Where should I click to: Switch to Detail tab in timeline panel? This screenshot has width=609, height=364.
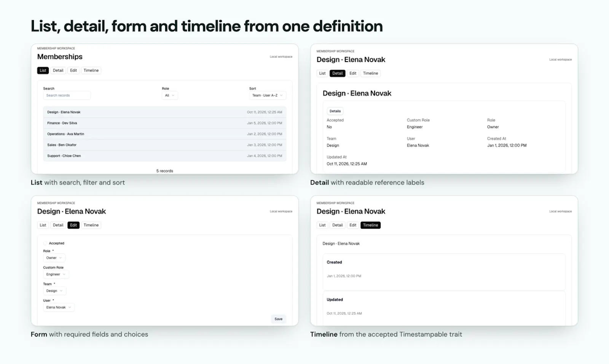pyautogui.click(x=337, y=225)
